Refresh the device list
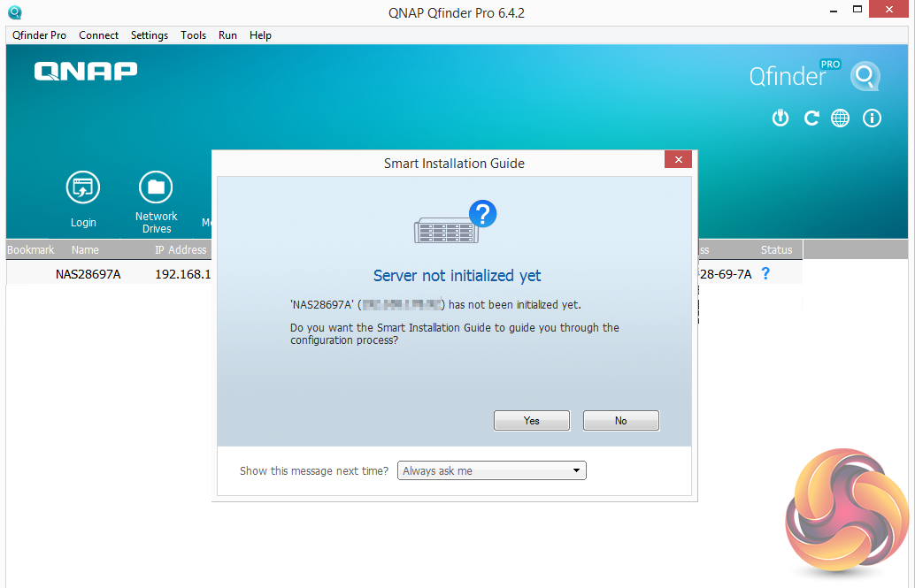This screenshot has height=588, width=915. (x=811, y=118)
